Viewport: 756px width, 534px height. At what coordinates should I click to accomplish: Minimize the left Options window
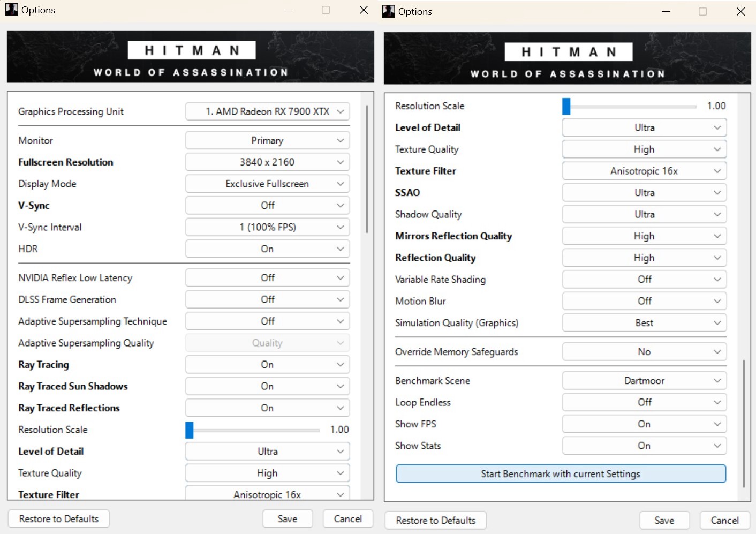pos(289,10)
